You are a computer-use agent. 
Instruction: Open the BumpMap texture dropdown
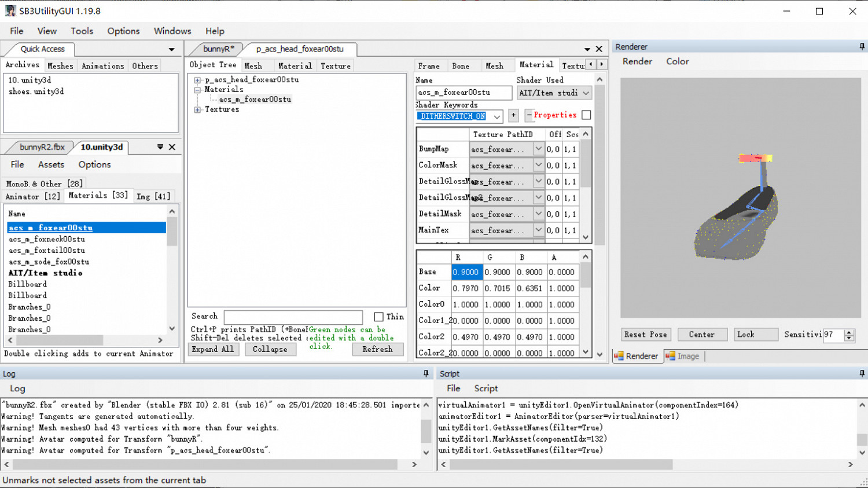click(x=538, y=149)
